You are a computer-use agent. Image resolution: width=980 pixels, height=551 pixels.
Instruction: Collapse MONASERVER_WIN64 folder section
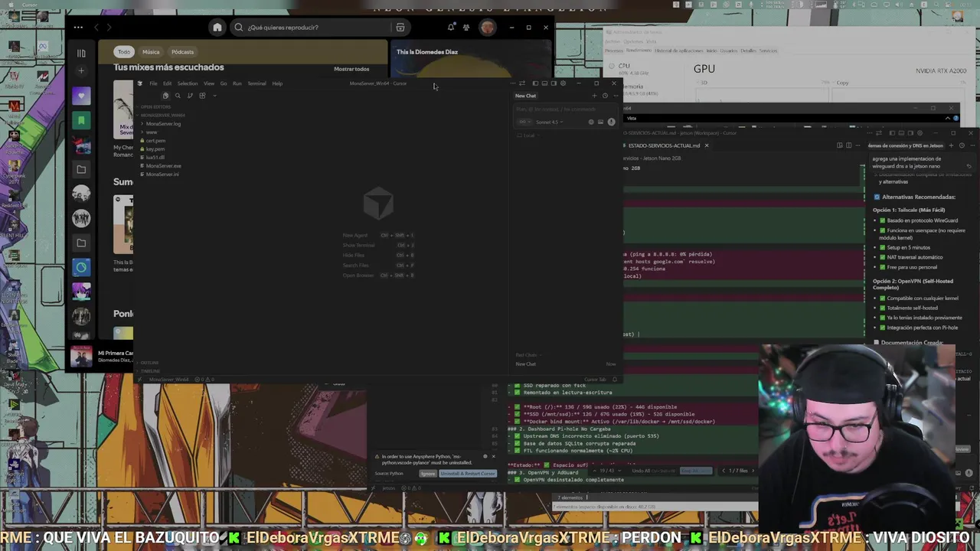pyautogui.click(x=162, y=116)
